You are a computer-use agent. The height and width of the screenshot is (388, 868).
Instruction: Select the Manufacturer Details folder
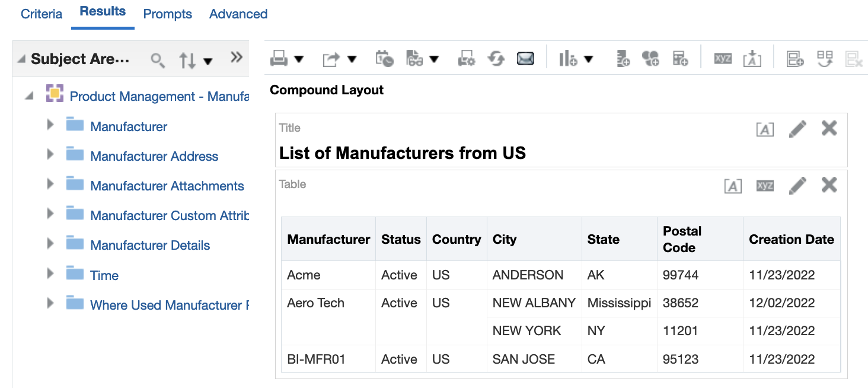click(150, 245)
